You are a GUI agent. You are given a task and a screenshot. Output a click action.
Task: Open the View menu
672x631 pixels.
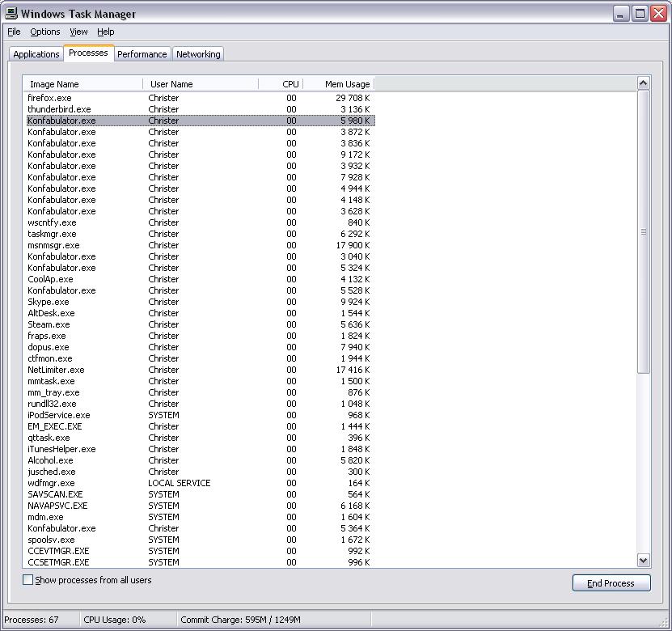pyautogui.click(x=78, y=32)
